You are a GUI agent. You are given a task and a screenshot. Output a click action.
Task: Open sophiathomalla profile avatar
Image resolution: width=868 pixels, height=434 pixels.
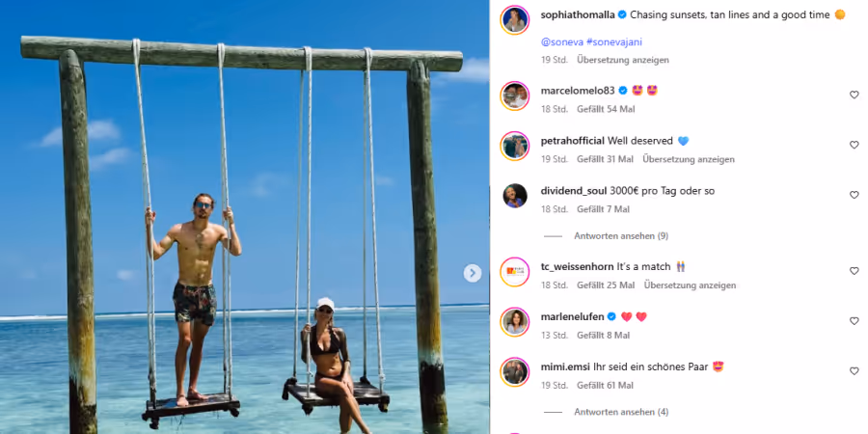515,19
